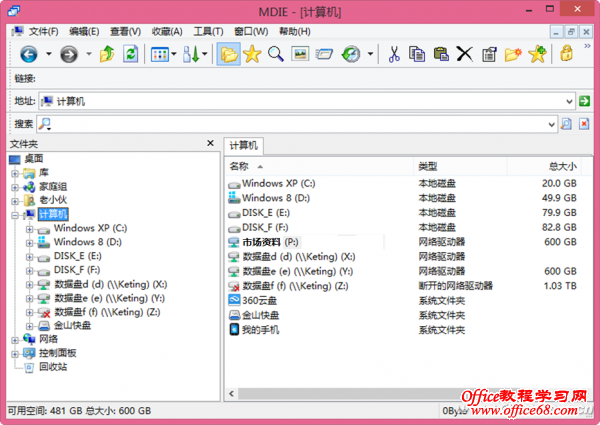600x425 pixels.
Task: Click the Back navigation arrow
Action: [29, 54]
